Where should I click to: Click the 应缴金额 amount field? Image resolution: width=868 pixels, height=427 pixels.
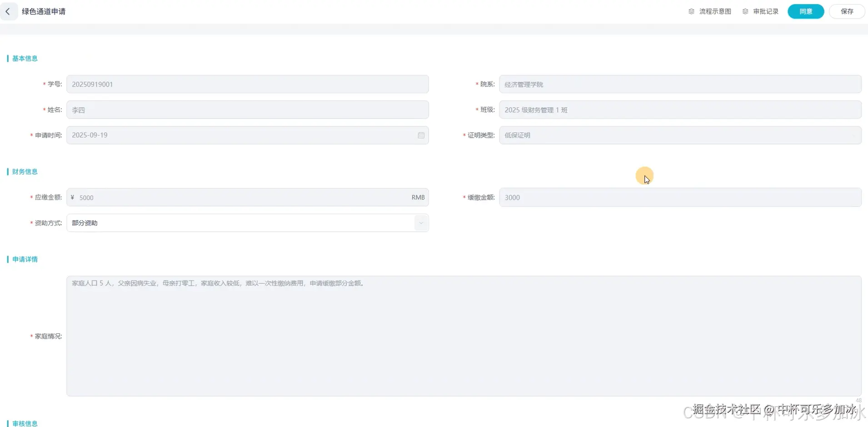248,197
